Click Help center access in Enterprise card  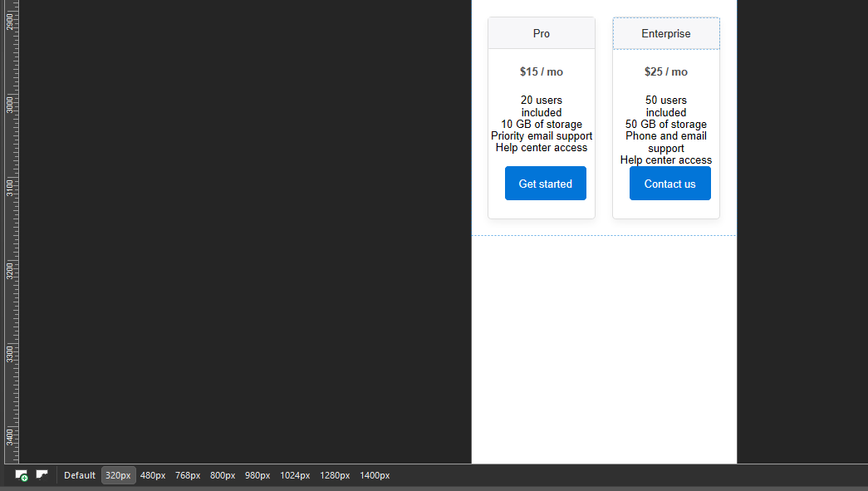666,160
